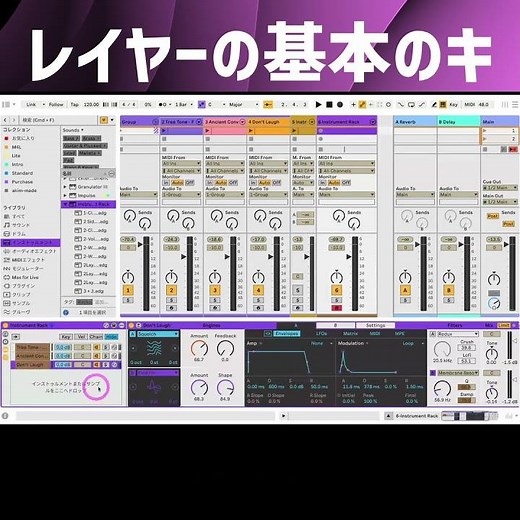Open the Sounds filter dropdown in browser

(x=73, y=130)
